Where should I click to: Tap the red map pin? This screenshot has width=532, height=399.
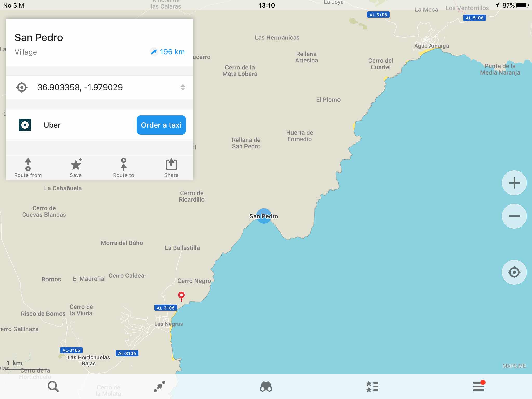coord(181,296)
